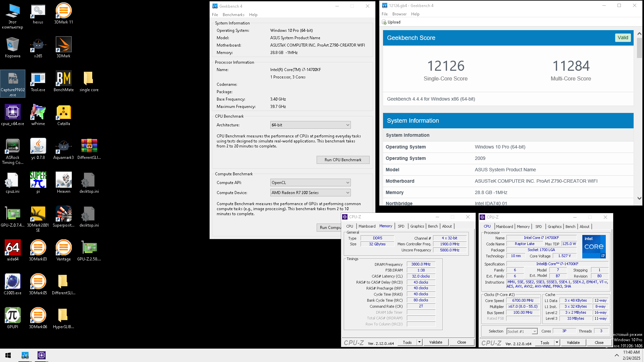Open File menu in Geekbench 4 window
644x362 pixels.
[x=215, y=15]
